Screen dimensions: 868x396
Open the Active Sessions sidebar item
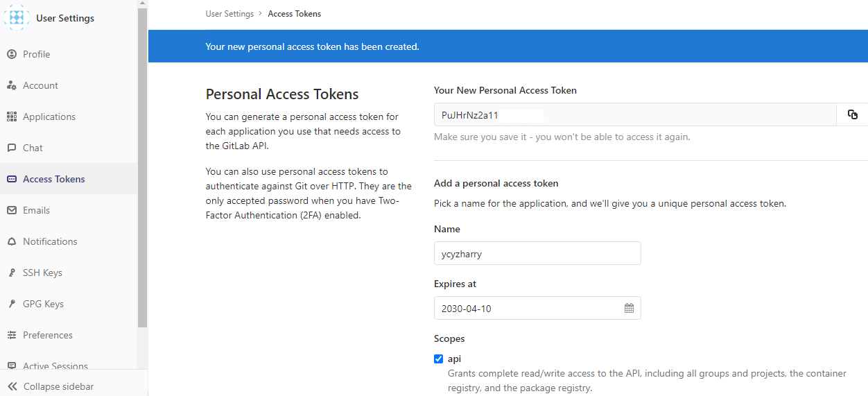click(55, 365)
